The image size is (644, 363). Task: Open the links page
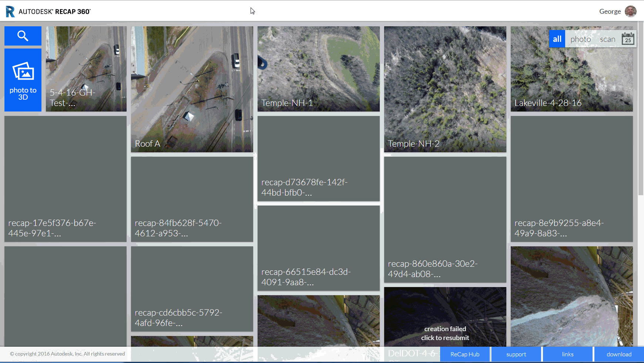click(x=567, y=354)
